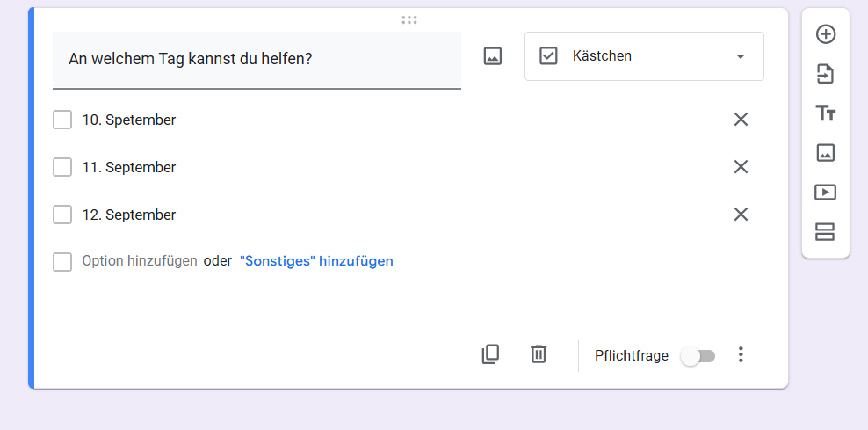
Task: Click the import questions icon
Action: point(825,74)
